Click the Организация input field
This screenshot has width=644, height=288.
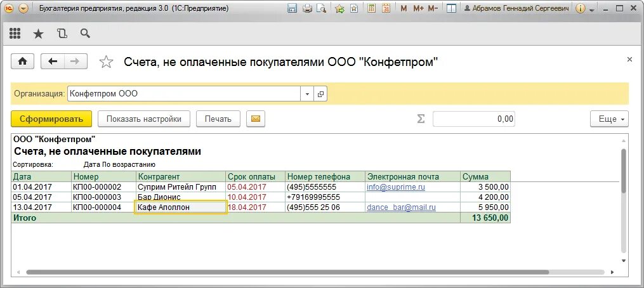185,94
